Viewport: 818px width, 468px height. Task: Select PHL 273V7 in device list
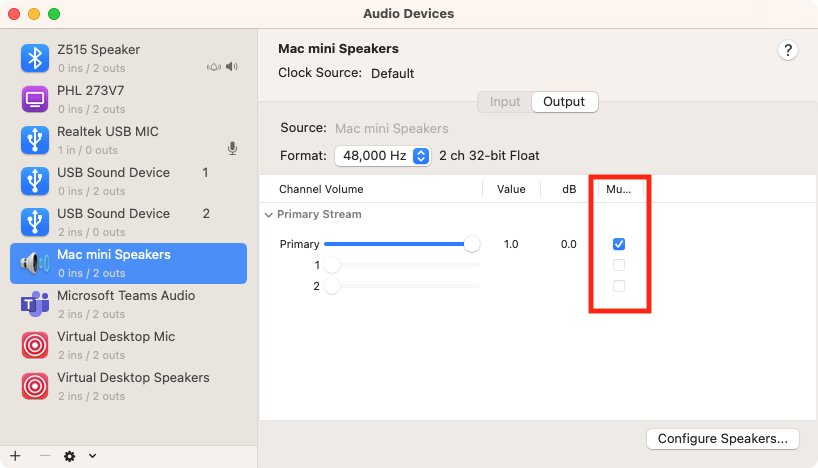[x=128, y=99]
